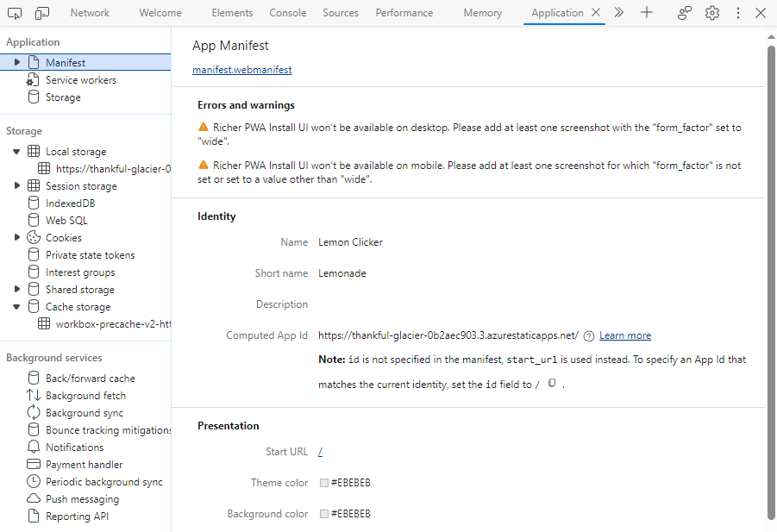Open the feedback/experiments icon next to settings

[685, 13]
